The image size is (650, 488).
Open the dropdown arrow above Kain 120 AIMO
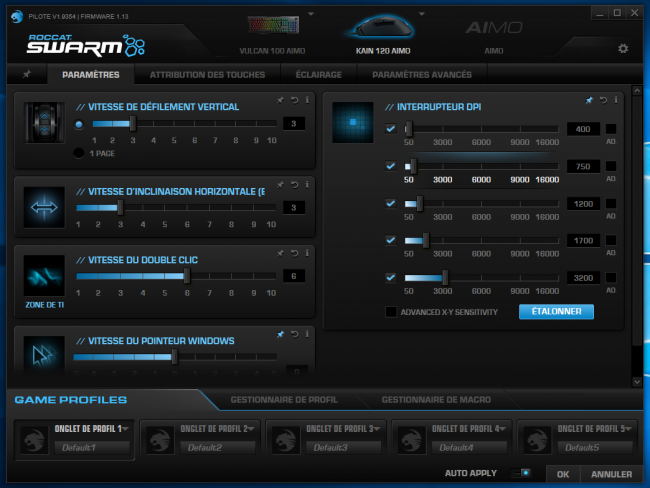tap(422, 14)
